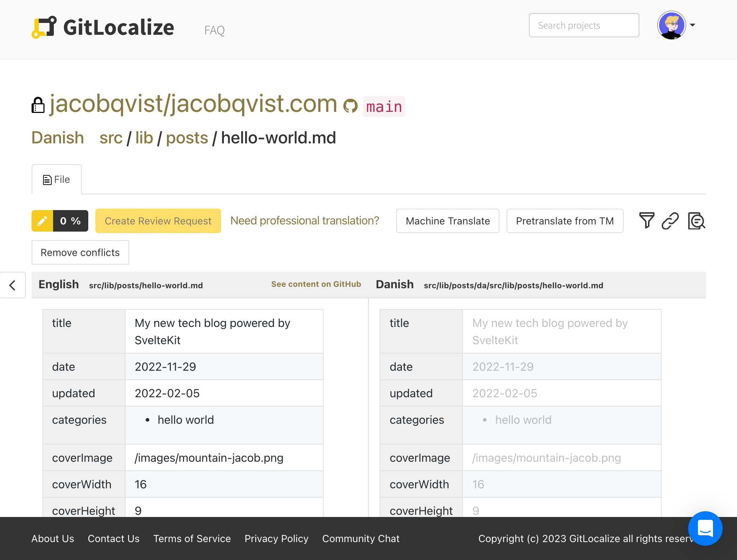The width and height of the screenshot is (737, 560).
Task: Open the chat bubble widget
Action: point(705,528)
